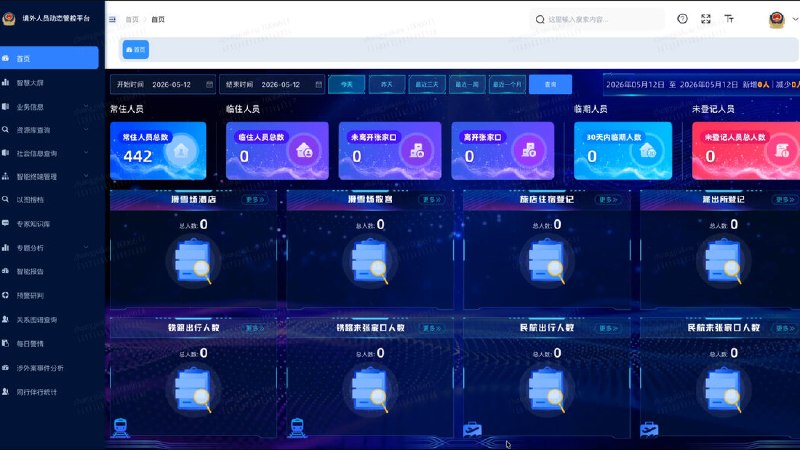Open 更多 link on 民航出行人数 panel
This screenshot has height=450, width=800.
click(x=608, y=329)
